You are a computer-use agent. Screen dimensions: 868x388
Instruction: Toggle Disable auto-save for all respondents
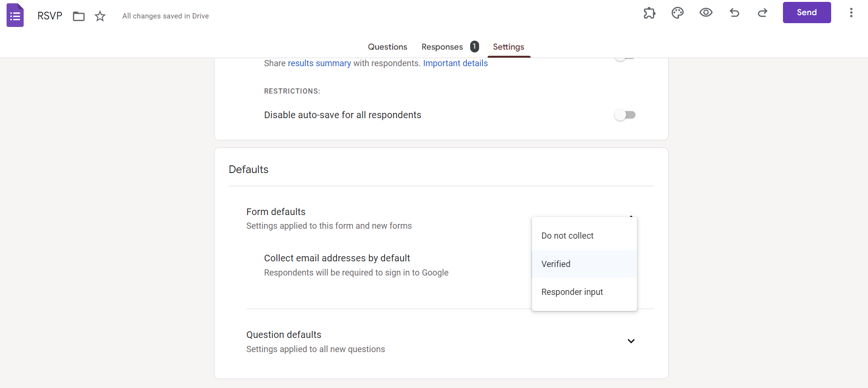click(625, 115)
